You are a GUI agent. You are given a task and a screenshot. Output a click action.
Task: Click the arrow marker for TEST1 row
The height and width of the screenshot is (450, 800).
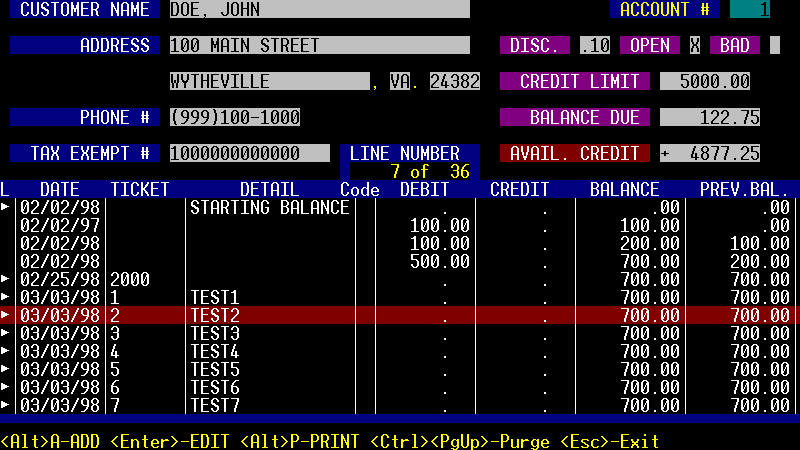[x=5, y=297]
